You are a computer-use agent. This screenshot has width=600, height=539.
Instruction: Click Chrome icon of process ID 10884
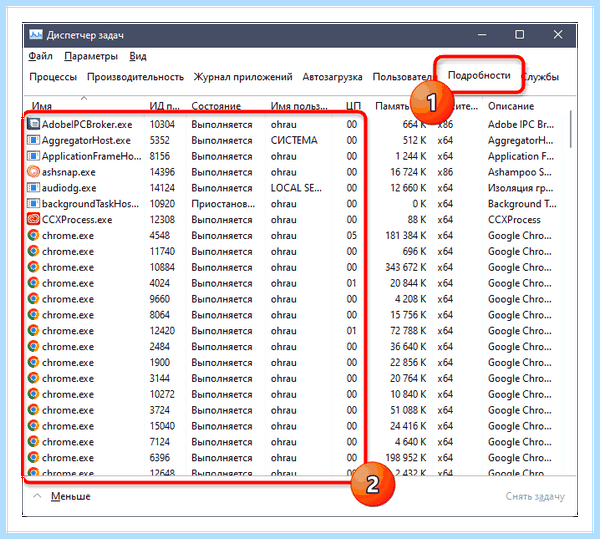tap(34, 267)
